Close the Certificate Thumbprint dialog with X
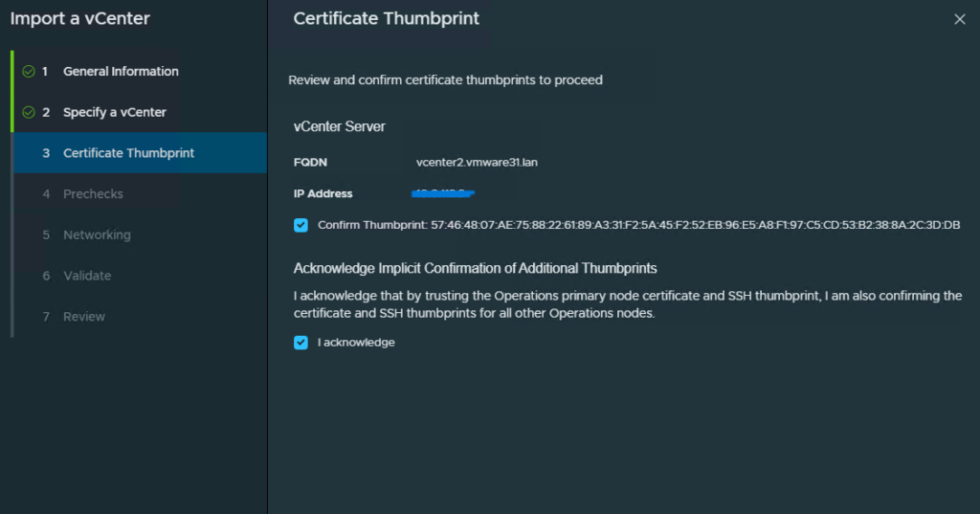980x514 pixels. (959, 19)
